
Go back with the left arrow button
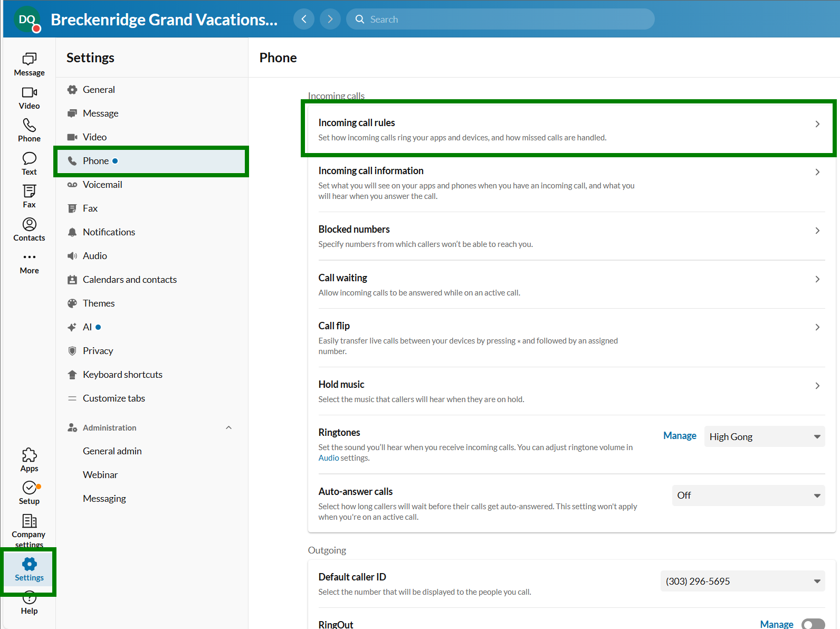coord(304,19)
